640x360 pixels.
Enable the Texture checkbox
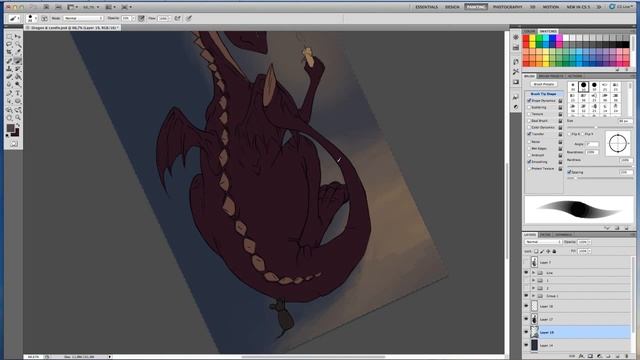tap(529, 114)
